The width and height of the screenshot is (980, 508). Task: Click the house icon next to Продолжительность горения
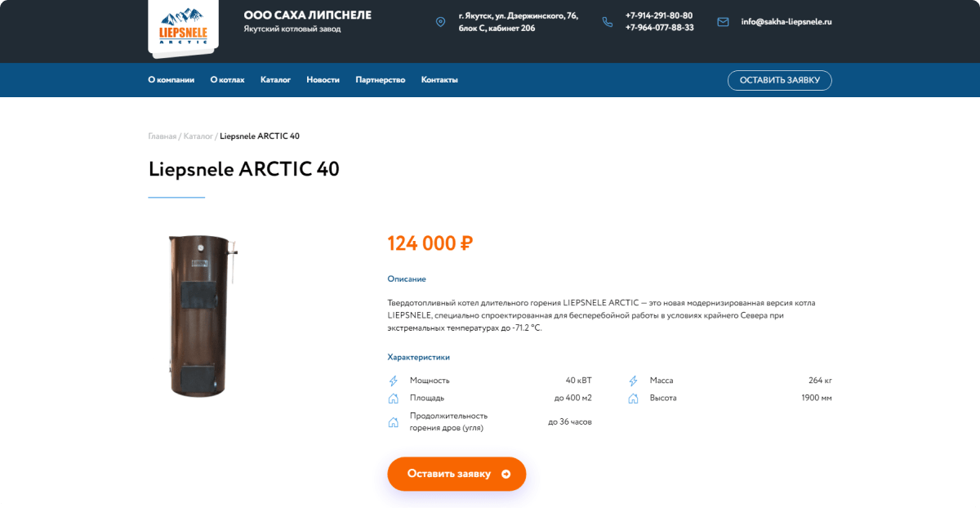(394, 422)
